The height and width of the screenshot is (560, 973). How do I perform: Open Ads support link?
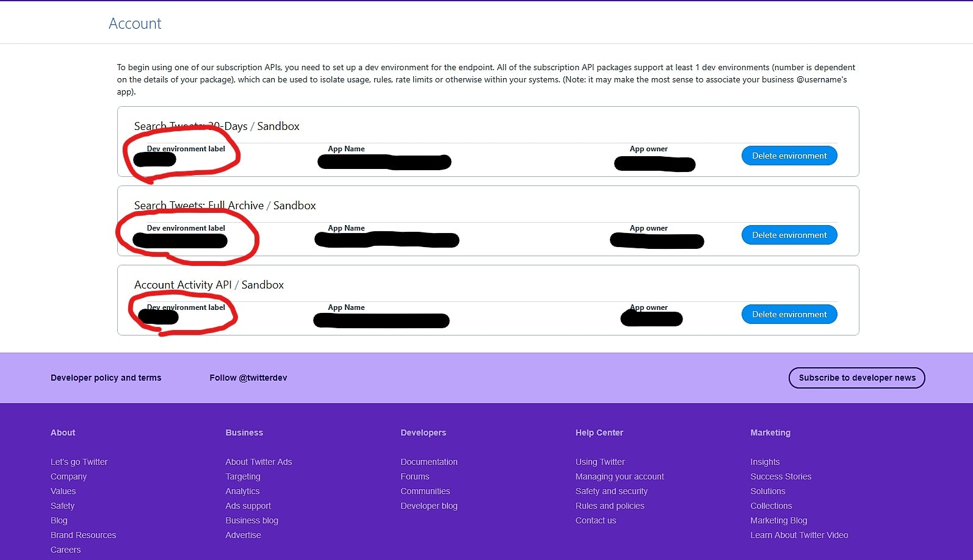[248, 506]
